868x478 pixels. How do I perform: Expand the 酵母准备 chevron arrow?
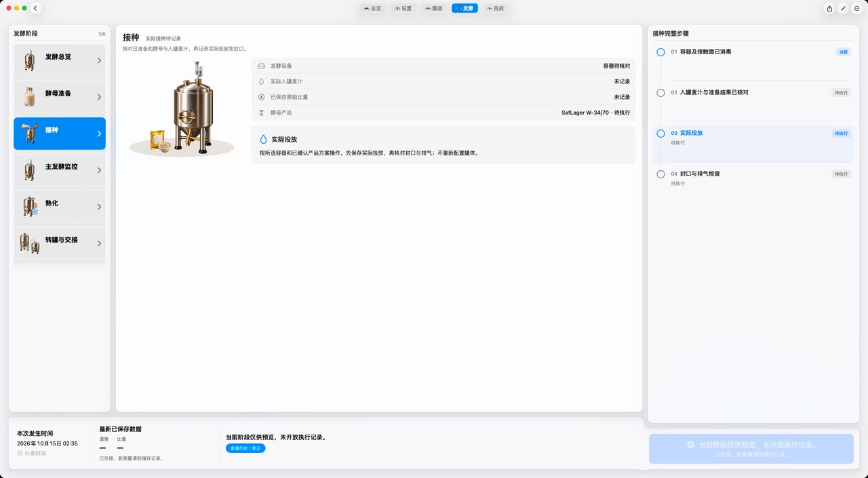click(x=99, y=97)
